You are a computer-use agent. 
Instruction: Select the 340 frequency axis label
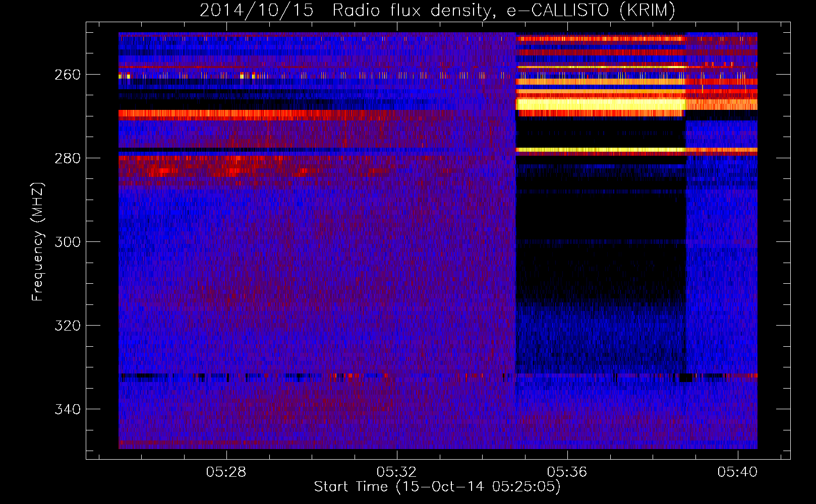tap(67, 409)
